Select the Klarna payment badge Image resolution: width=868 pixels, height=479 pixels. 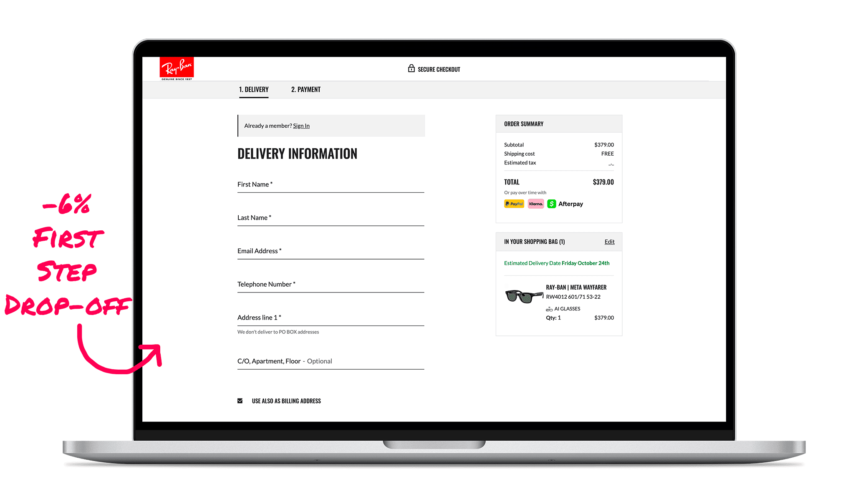pos(536,204)
